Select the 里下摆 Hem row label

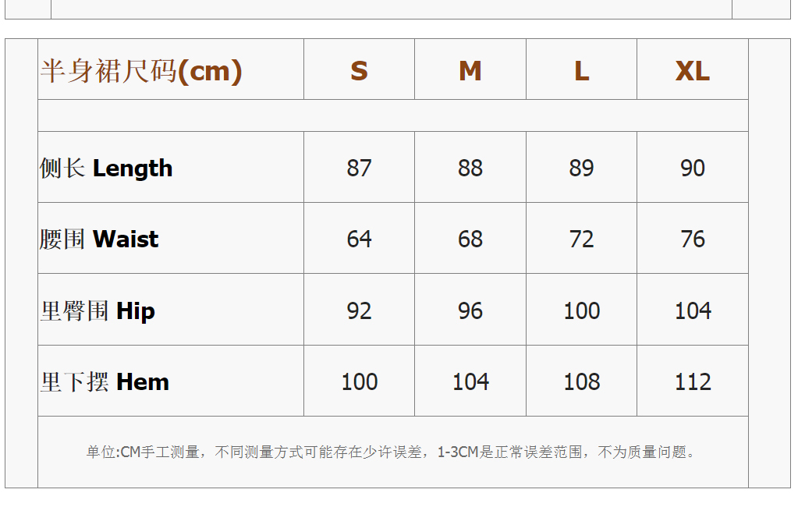[105, 381]
